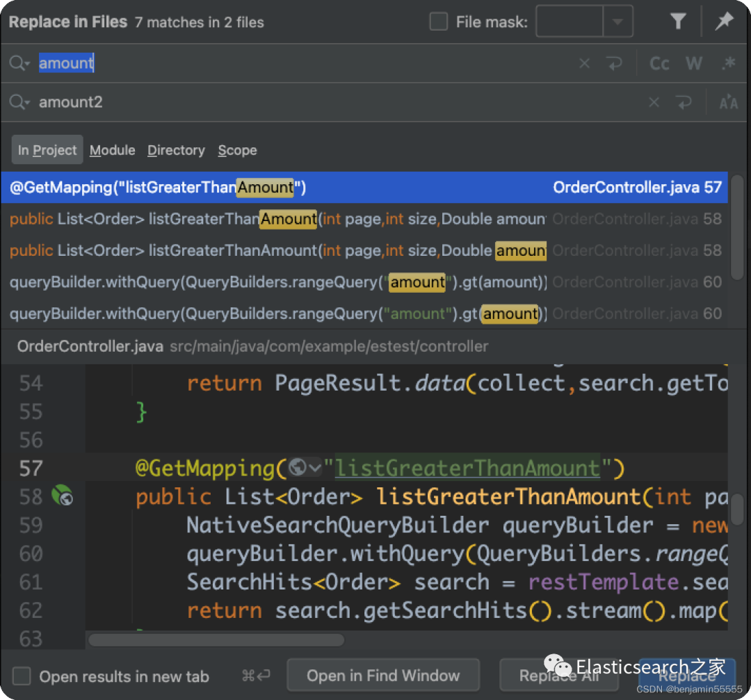Viewport: 751px width, 700px height.
Task: Toggle Preserve Case (AA) option
Action: 728,102
